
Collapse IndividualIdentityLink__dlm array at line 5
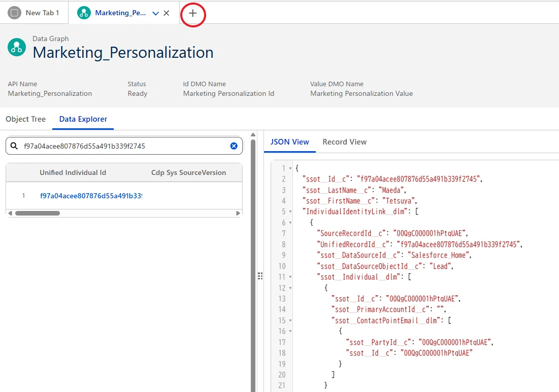(x=290, y=211)
